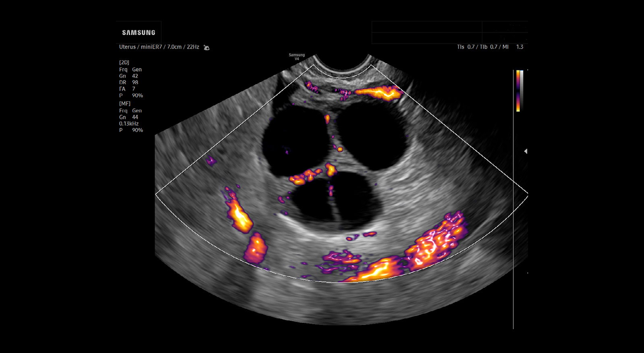
Task: Click the focus marker triangle by the depth scale
Action: [x=526, y=151]
